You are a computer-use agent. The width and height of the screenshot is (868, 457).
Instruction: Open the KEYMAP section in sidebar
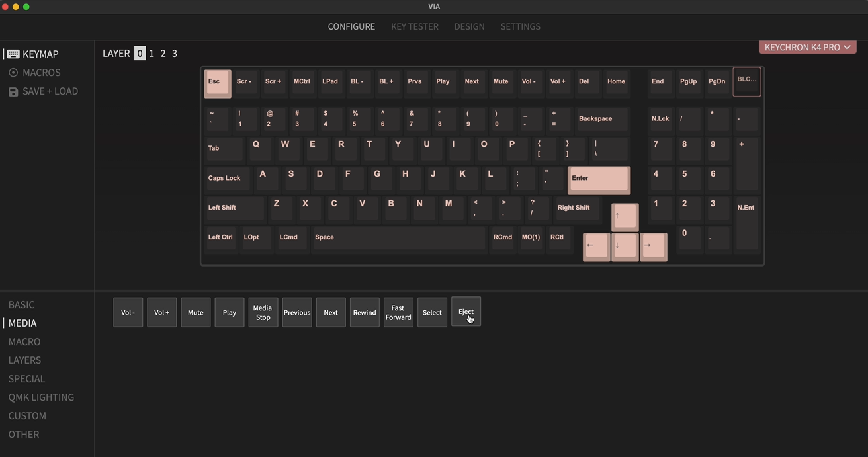tap(40, 54)
